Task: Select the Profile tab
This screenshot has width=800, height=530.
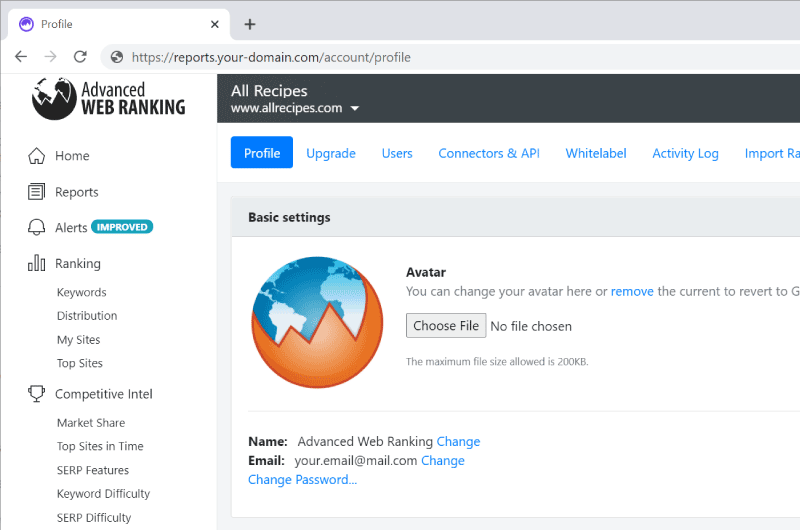Action: point(262,153)
